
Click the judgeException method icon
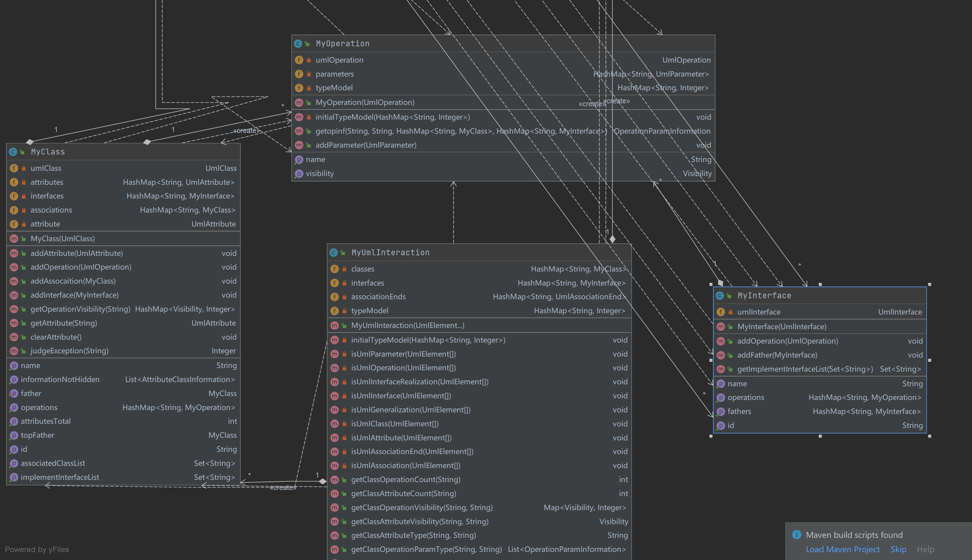[14, 351]
